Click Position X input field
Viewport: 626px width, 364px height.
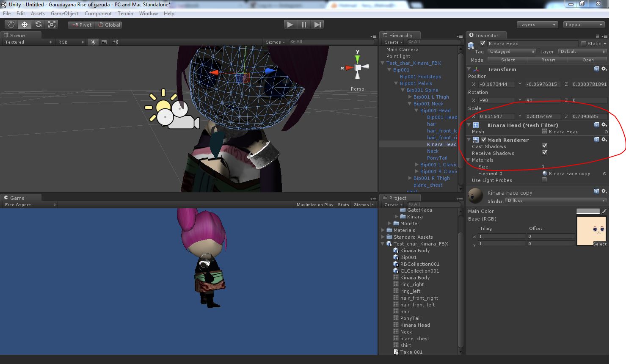[496, 84]
